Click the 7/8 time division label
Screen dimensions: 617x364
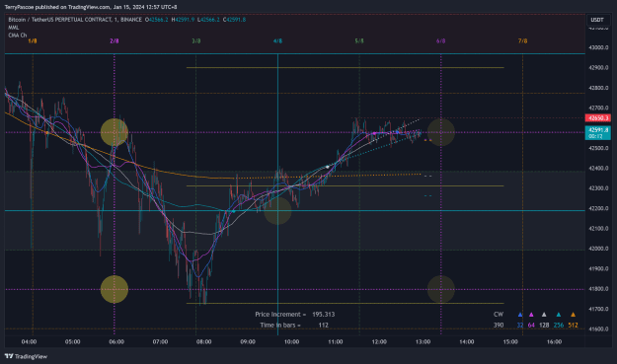[522, 40]
